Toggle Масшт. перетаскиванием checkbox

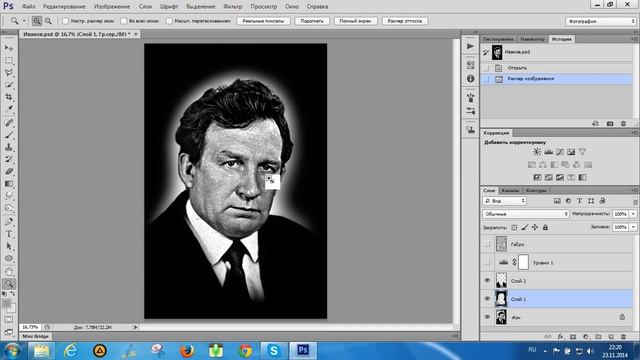click(x=169, y=21)
